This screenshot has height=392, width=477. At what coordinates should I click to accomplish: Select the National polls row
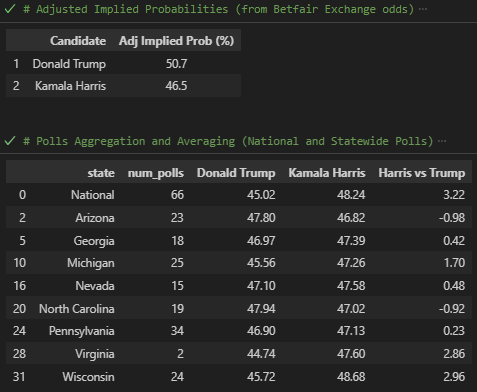pos(239,194)
